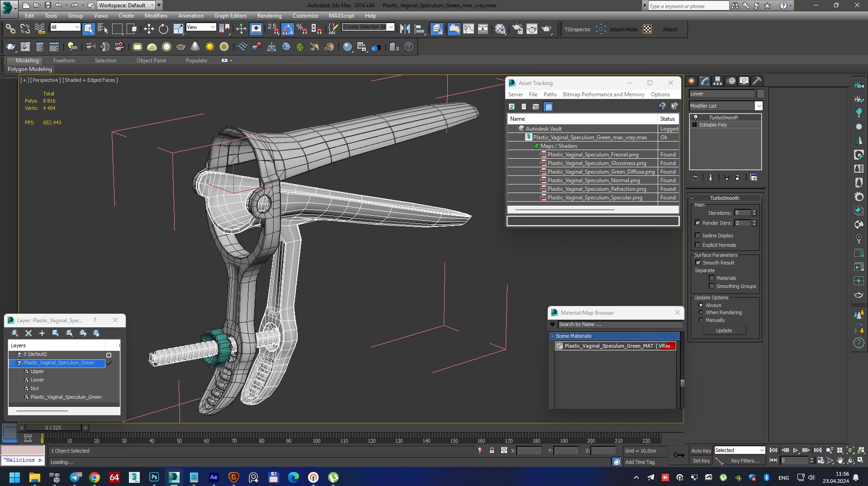Open the Hierarchy command panel tab
Screen dimensions: 868x486
(x=718, y=81)
